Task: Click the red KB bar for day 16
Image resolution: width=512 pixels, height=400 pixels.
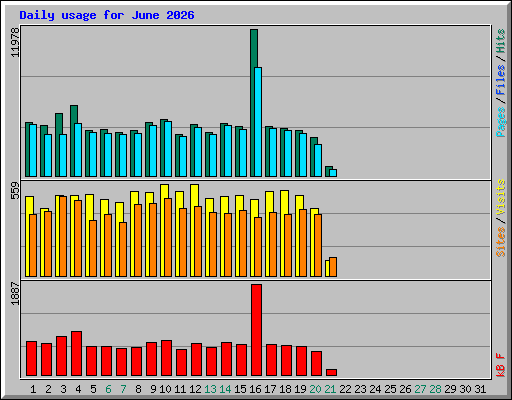Action: point(256,330)
